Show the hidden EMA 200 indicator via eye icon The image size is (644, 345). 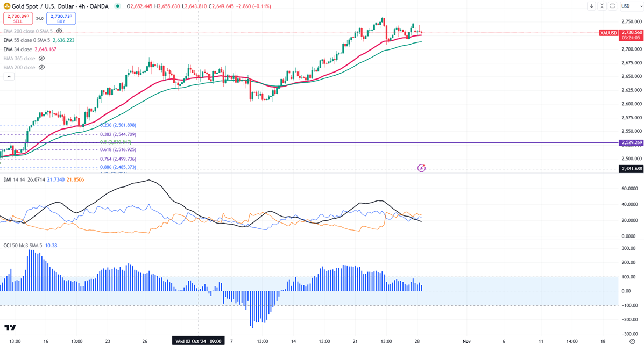click(59, 31)
